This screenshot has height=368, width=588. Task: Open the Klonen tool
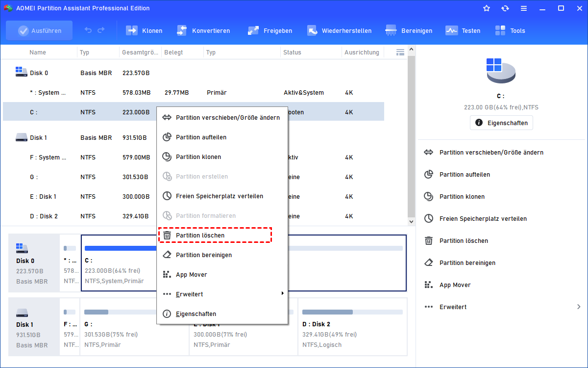click(x=145, y=30)
